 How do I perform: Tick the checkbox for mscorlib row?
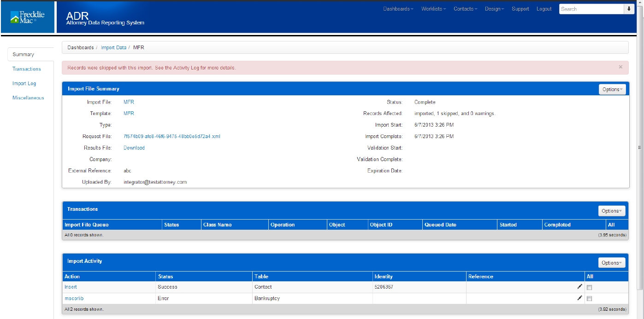tap(589, 299)
